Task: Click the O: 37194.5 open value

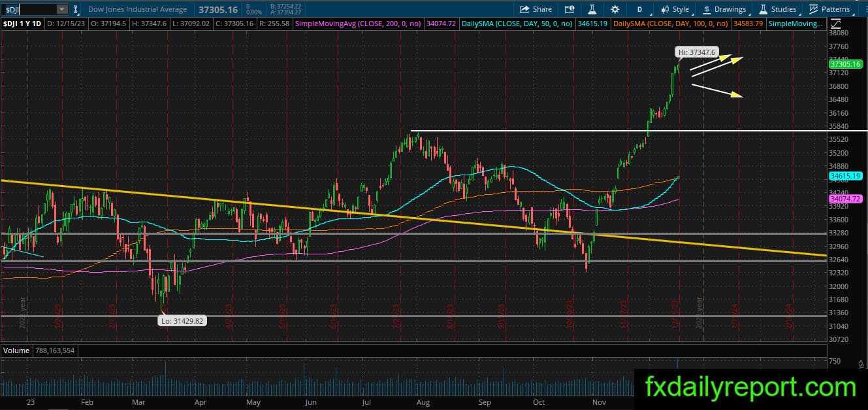Action: pyautogui.click(x=108, y=24)
